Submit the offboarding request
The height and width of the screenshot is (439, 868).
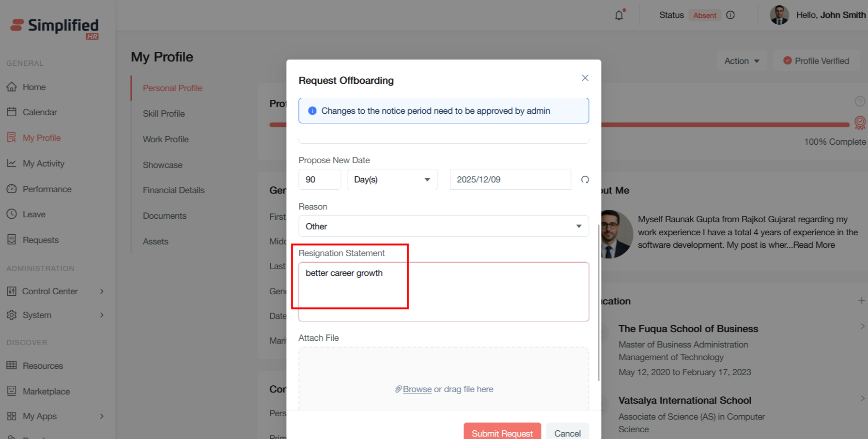pyautogui.click(x=502, y=433)
